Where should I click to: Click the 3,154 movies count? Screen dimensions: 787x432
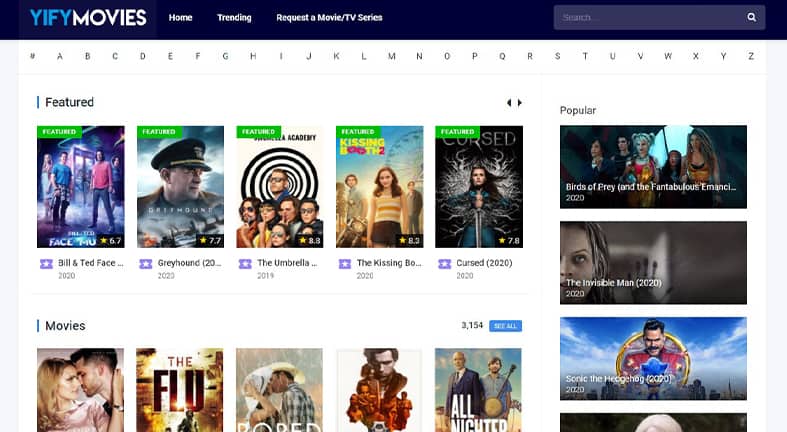472,326
